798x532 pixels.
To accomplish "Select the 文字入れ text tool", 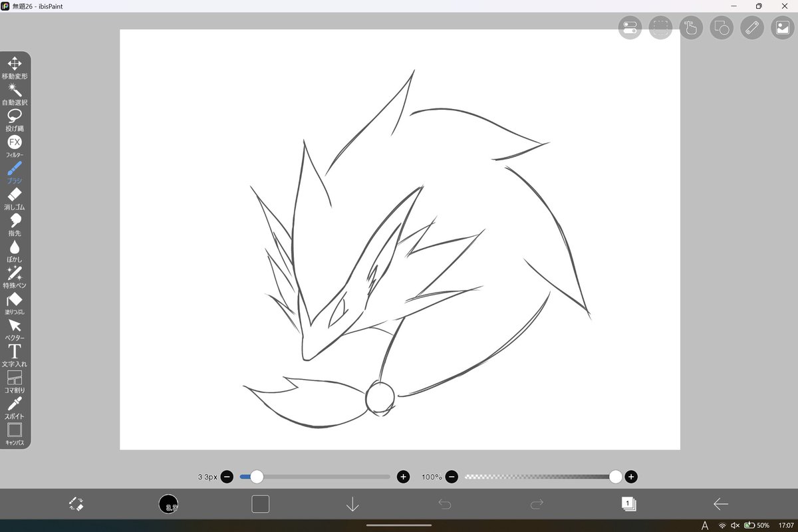I will tap(15, 356).
